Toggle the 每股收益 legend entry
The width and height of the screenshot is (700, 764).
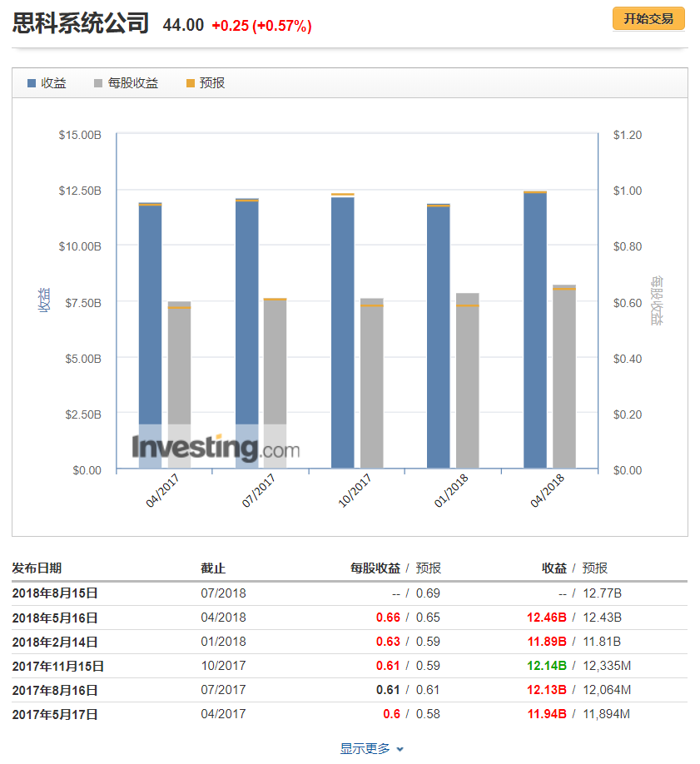click(x=127, y=83)
